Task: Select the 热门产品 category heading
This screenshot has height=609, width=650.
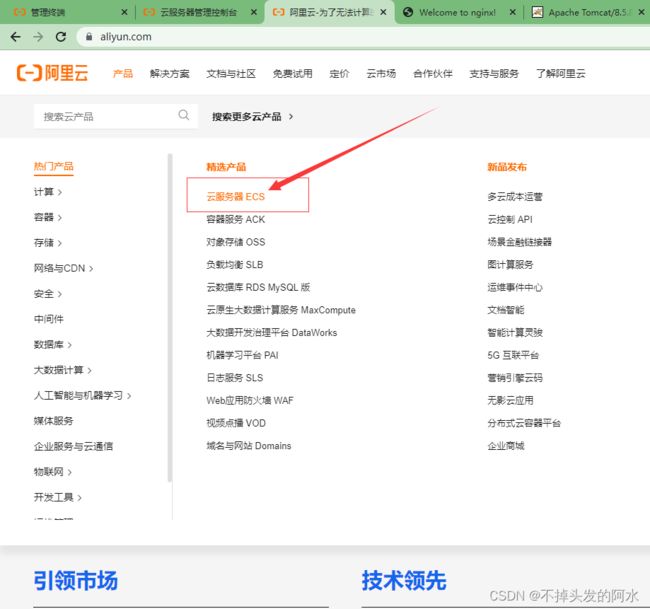Action: pyautogui.click(x=53, y=167)
